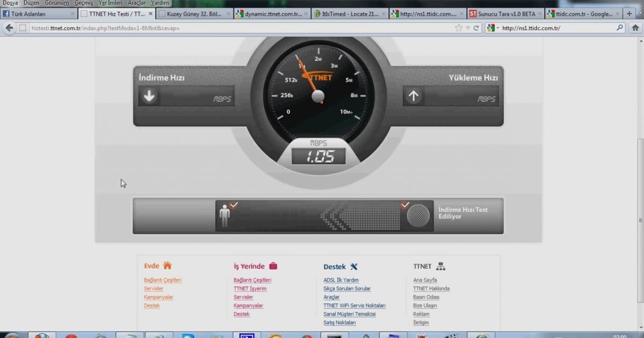
Task: Click the tools icon next to Destek
Action: (354, 267)
